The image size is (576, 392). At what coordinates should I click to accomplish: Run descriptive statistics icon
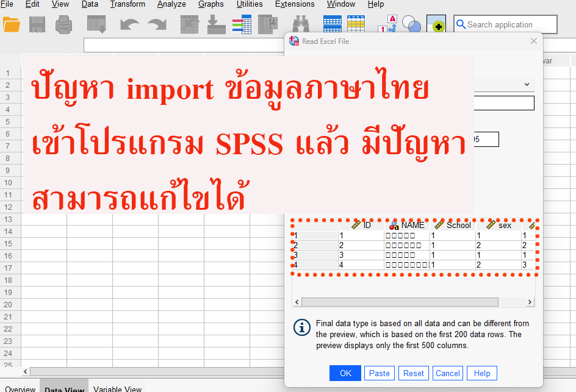coord(268,24)
